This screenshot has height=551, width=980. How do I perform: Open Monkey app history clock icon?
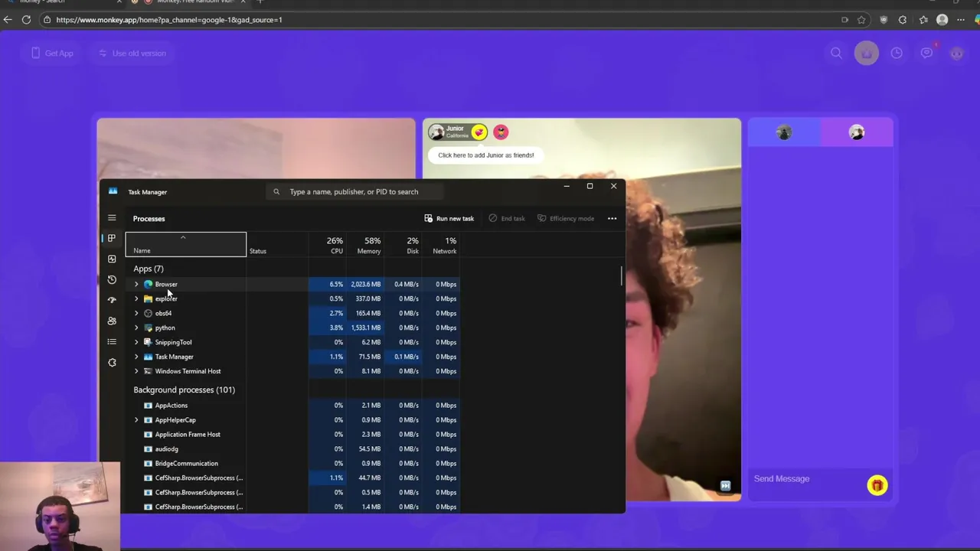click(x=897, y=53)
